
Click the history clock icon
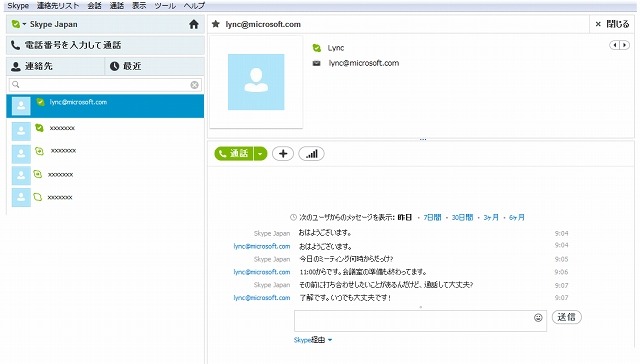pyautogui.click(x=293, y=218)
